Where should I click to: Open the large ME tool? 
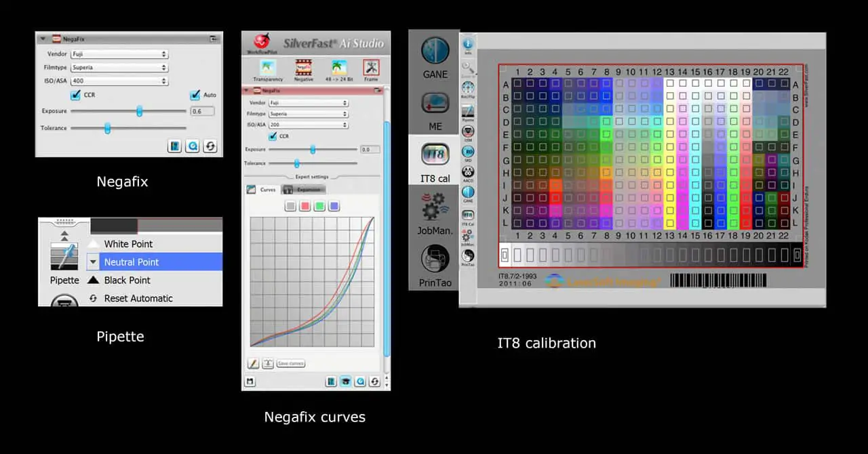click(435, 103)
